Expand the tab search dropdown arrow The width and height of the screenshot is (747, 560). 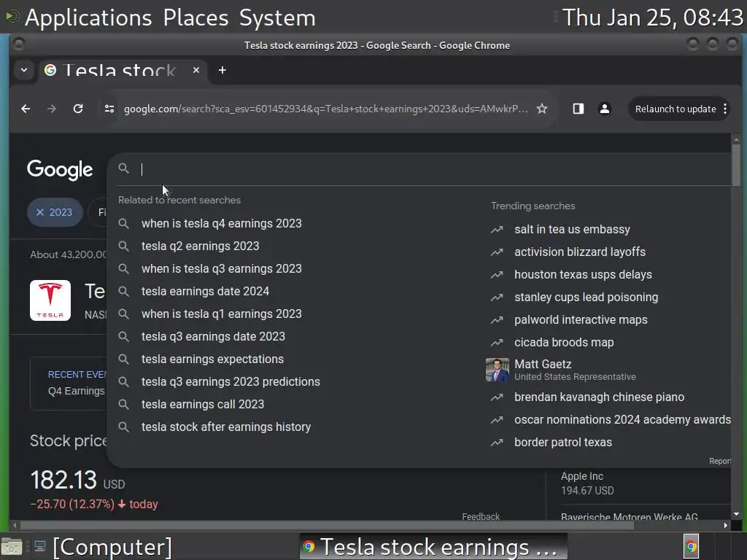pos(24,71)
